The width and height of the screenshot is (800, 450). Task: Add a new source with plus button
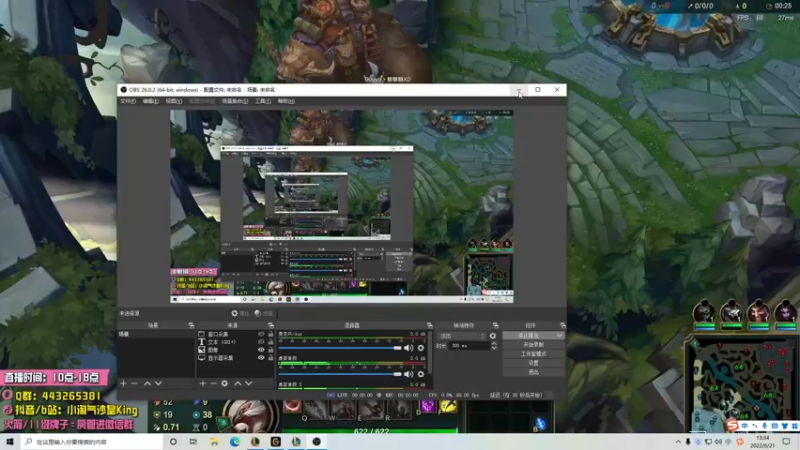[203, 383]
